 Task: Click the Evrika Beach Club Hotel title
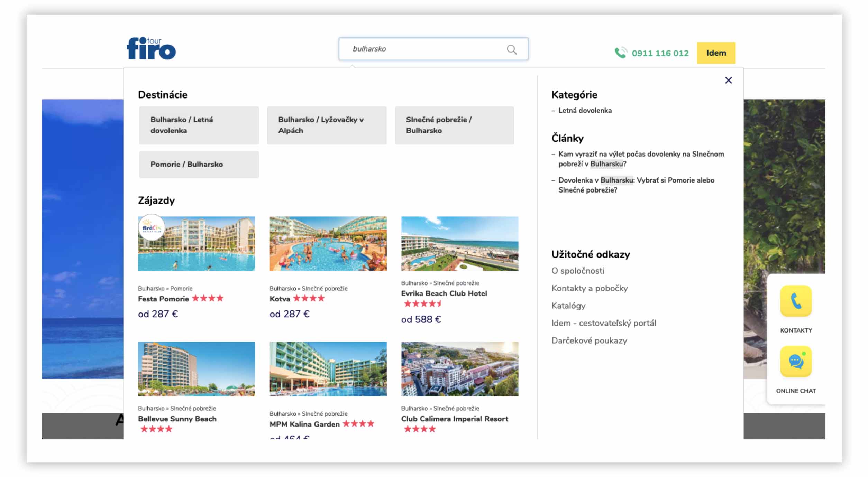click(x=444, y=293)
